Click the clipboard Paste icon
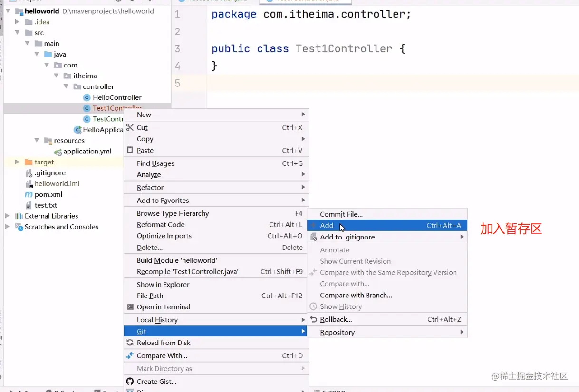The width and height of the screenshot is (579, 392). [130, 150]
